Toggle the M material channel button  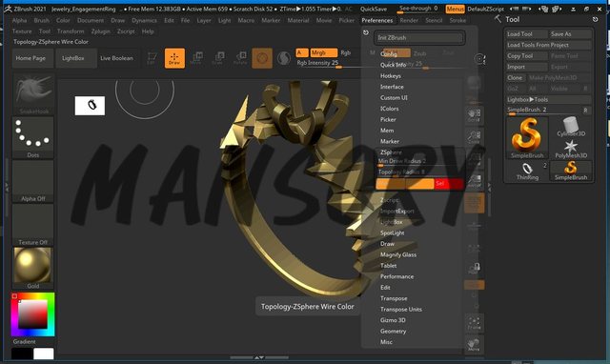[x=373, y=52]
